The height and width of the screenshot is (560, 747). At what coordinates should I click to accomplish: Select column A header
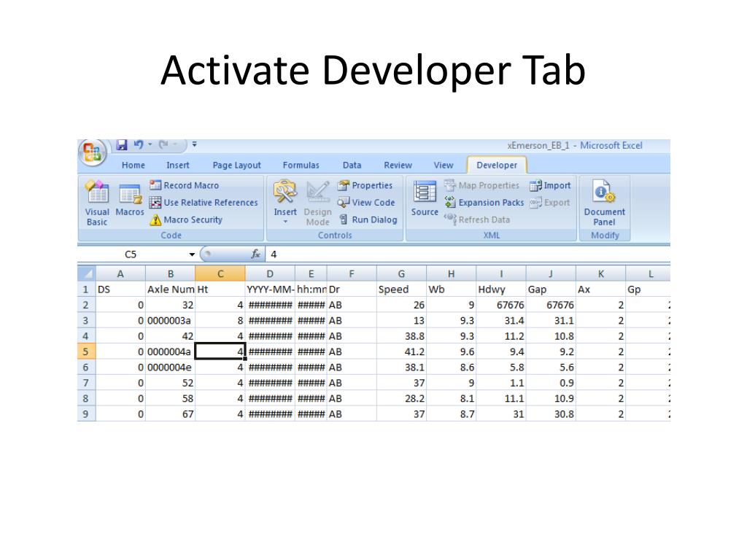(x=120, y=274)
